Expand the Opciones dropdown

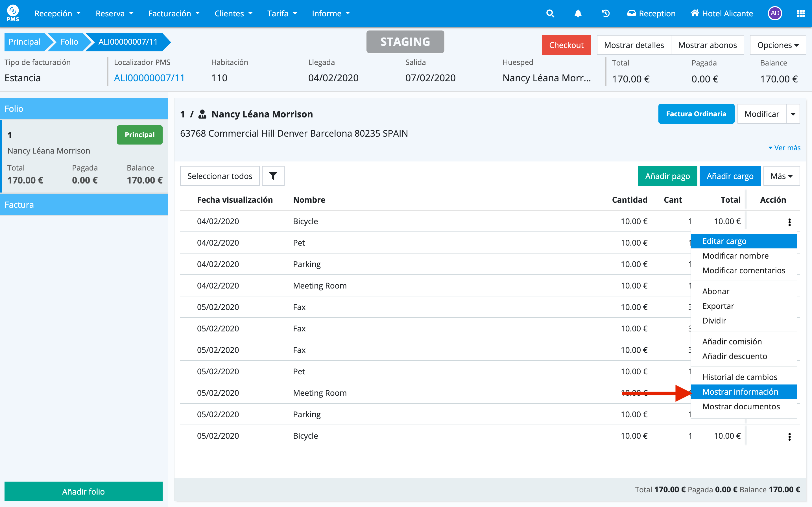778,45
